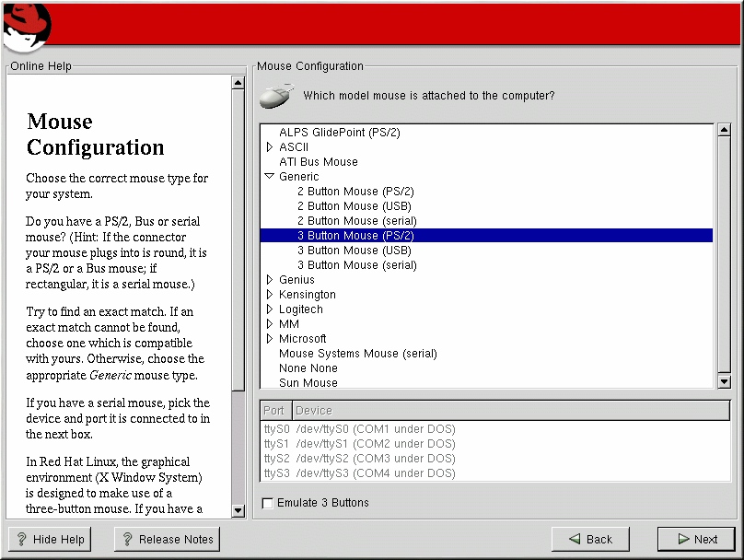Click the Logitech group label
Screen dimensions: 744x560
click(301, 309)
